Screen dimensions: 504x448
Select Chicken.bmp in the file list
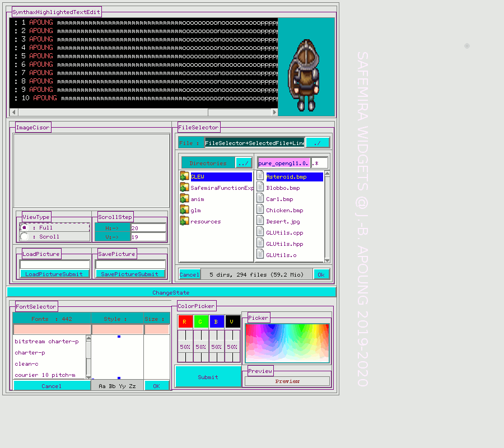pos(284,211)
